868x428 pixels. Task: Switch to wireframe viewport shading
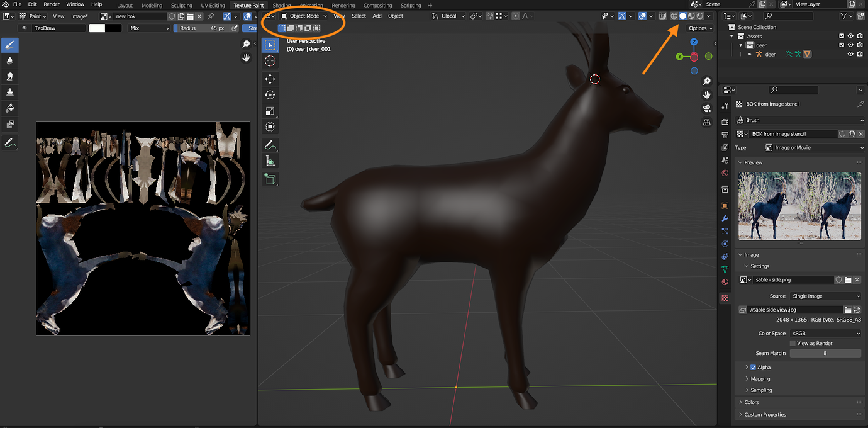(x=674, y=16)
